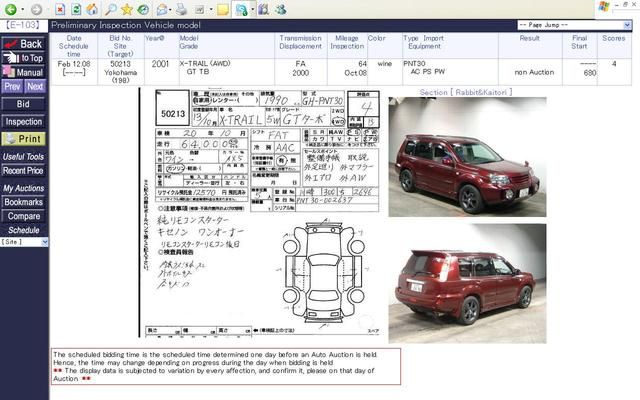Click the Section [ Rabbit&Kaitori ] text
Screen dimensions: 640x400
coord(466,92)
